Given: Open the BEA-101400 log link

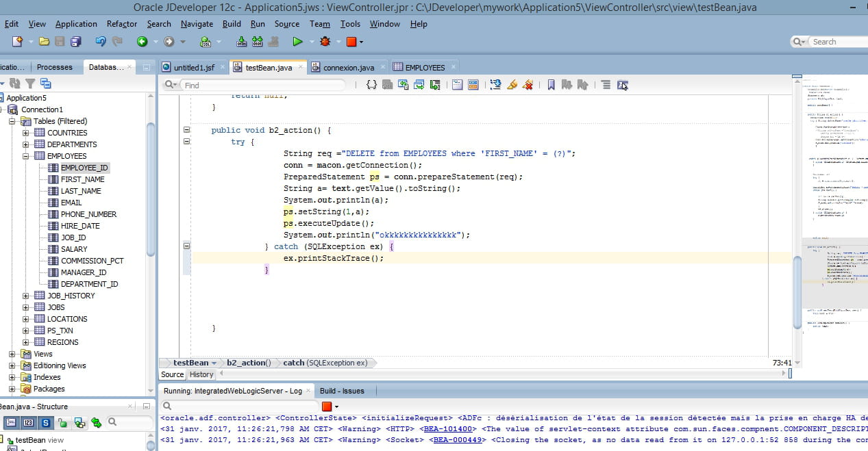Looking at the screenshot, I should pyautogui.click(x=448, y=429).
